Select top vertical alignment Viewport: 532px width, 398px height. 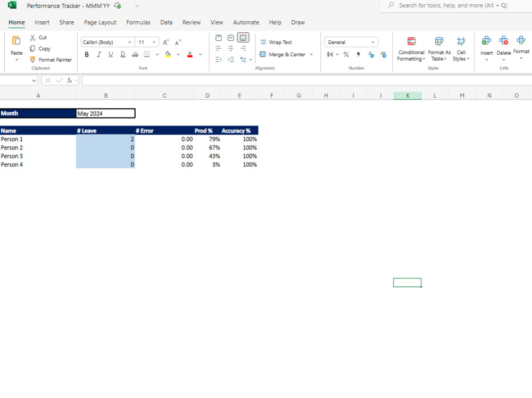219,38
